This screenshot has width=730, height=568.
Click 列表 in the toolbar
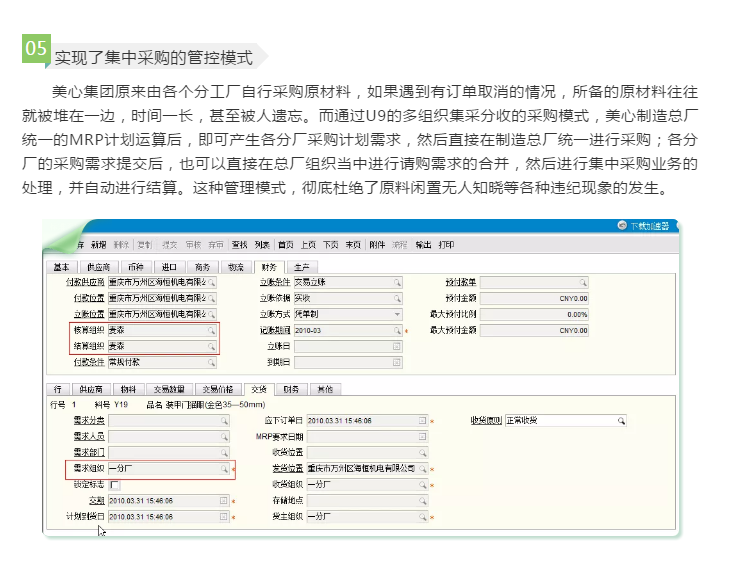pos(263,245)
